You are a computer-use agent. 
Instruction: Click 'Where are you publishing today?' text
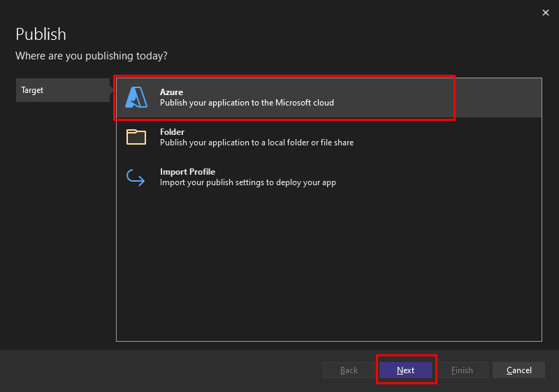(92, 56)
